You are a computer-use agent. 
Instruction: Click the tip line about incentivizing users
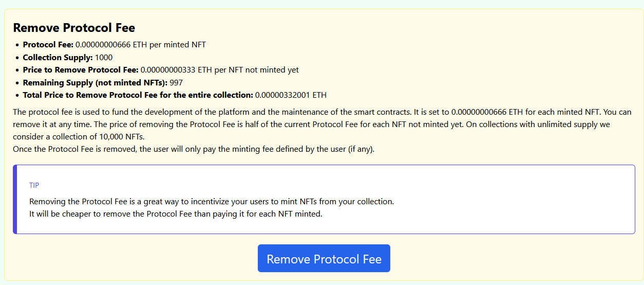pos(212,202)
